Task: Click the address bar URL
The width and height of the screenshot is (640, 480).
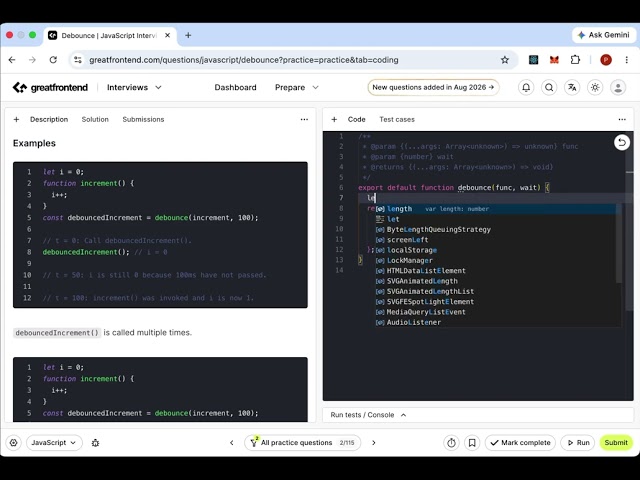Action: click(x=244, y=60)
